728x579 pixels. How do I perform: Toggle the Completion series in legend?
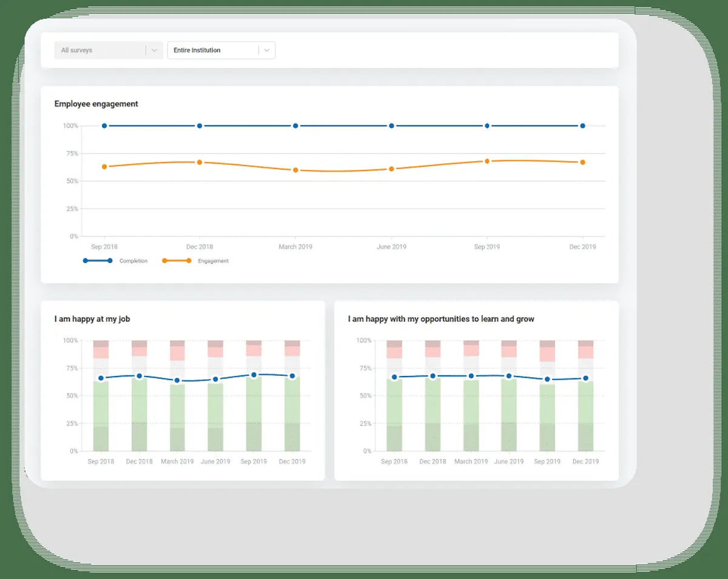(x=133, y=261)
